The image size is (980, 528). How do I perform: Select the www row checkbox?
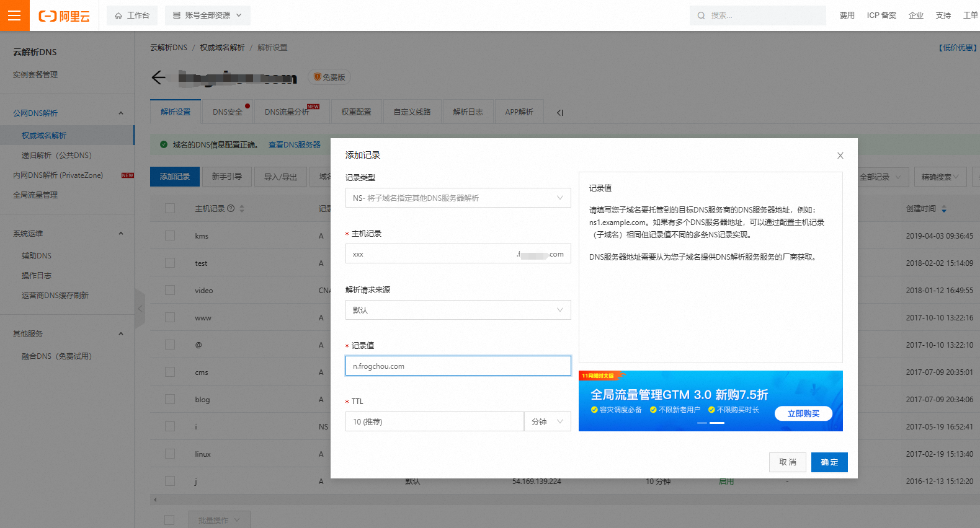[170, 318]
